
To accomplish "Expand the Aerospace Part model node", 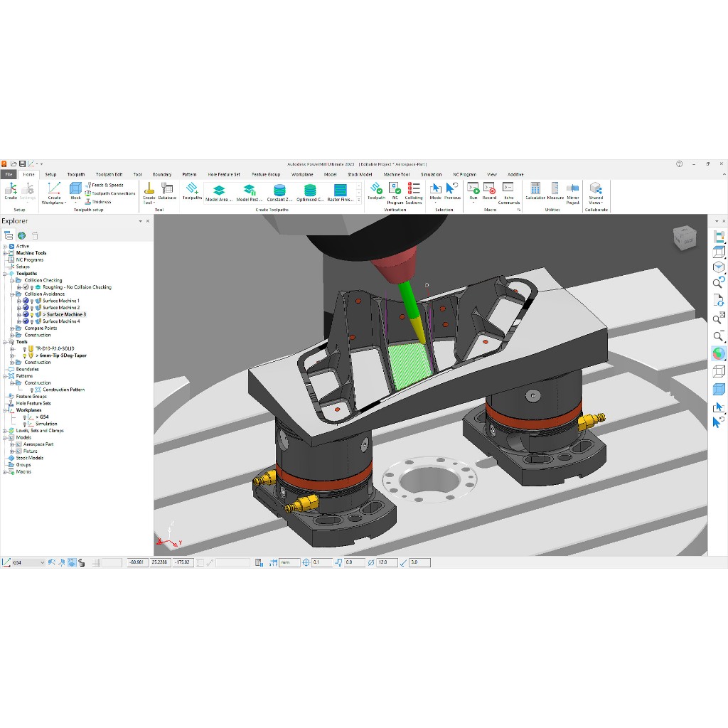I will pyautogui.click(x=11, y=444).
